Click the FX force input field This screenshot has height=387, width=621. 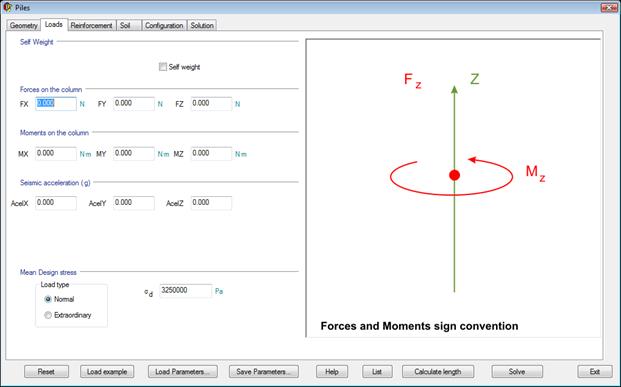tap(56, 104)
